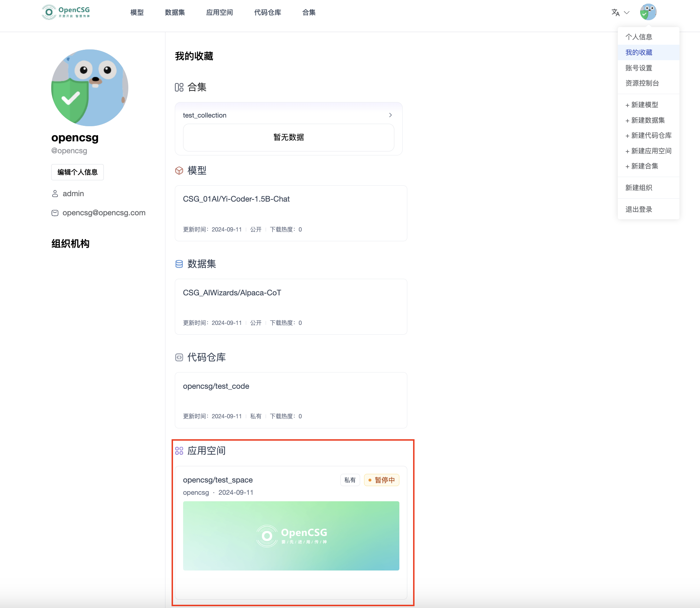Click the OpenCSG logo in header

pos(66,12)
